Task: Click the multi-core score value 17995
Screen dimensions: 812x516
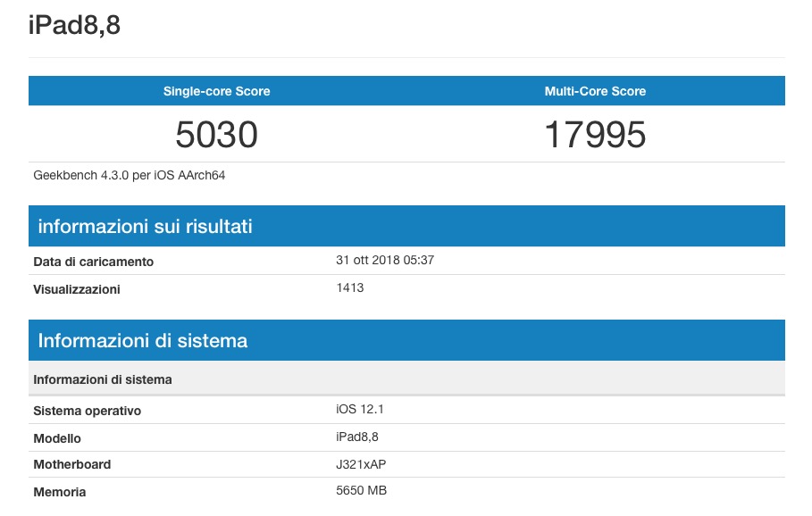Action: (x=595, y=135)
